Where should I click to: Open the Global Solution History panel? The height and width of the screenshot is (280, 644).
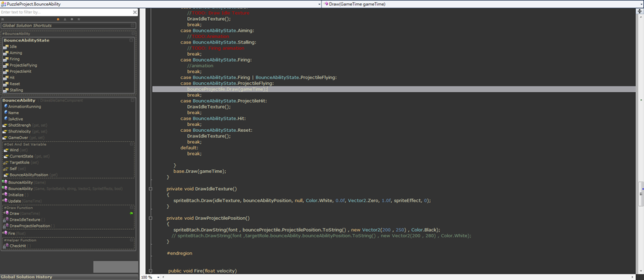tap(26, 277)
